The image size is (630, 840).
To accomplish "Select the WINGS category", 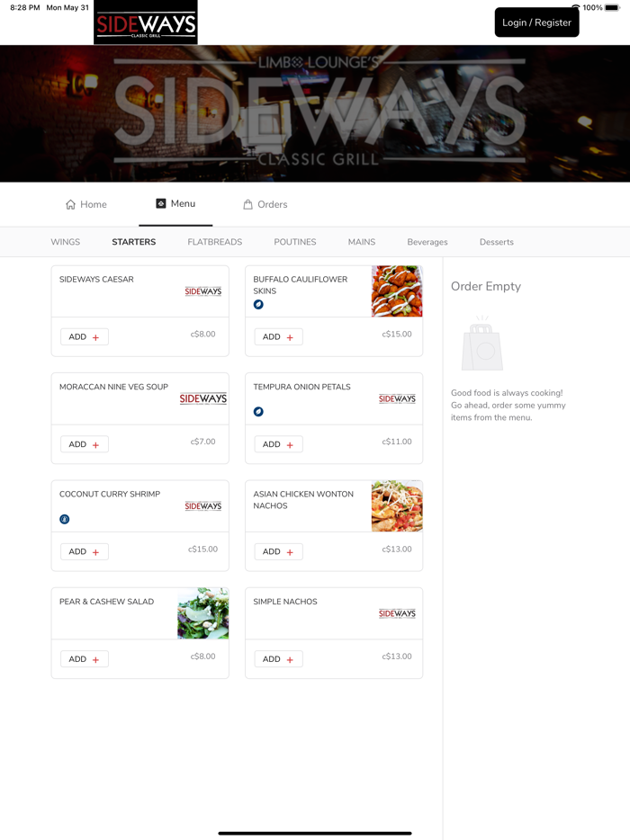I will pyautogui.click(x=66, y=242).
